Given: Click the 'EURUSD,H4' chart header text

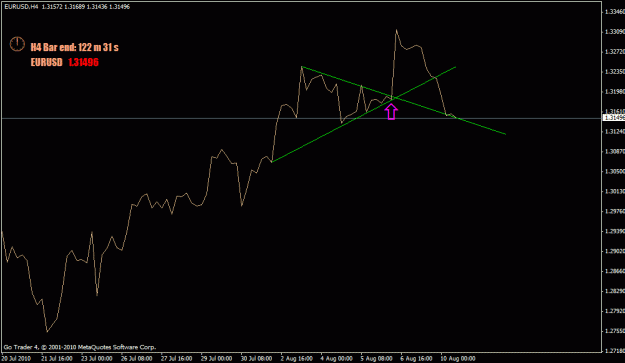Looking at the screenshot, I should tap(21, 7).
